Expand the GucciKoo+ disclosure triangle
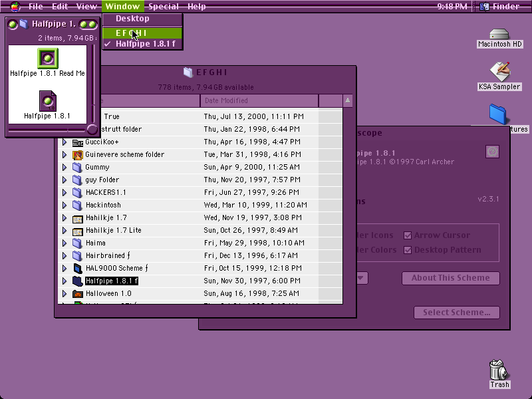This screenshot has height=399, width=532. [x=65, y=142]
